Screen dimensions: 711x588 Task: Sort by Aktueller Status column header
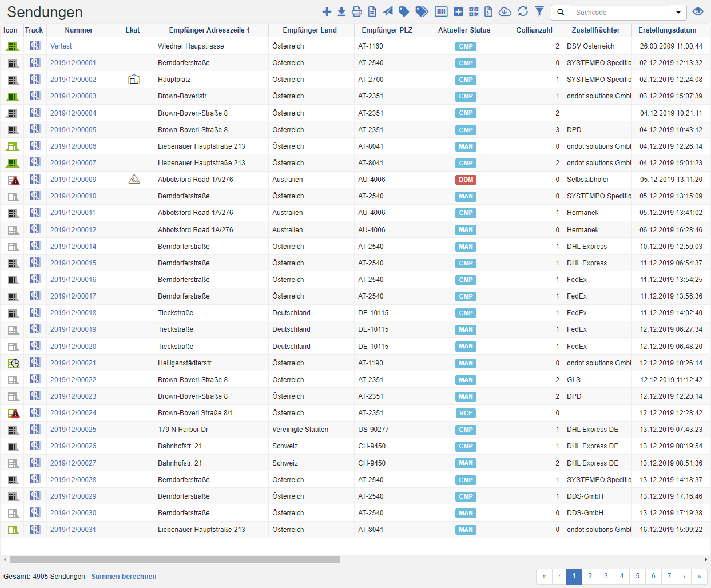coord(464,30)
